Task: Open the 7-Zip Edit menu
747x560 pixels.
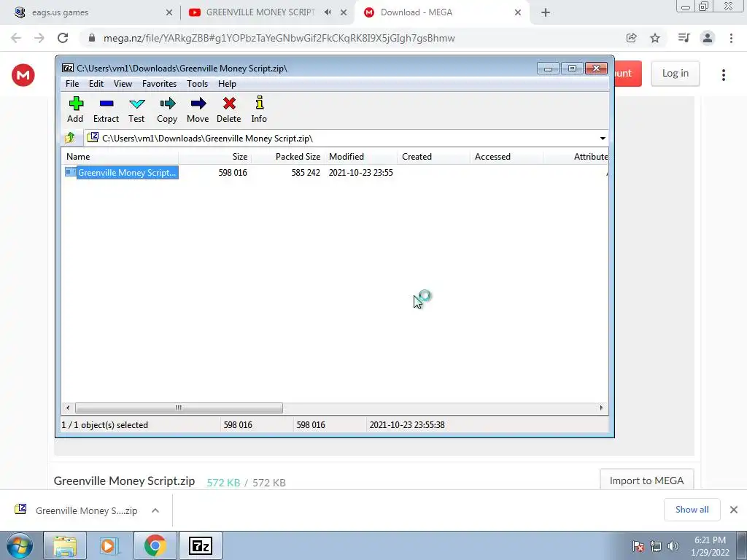Action: (x=96, y=84)
